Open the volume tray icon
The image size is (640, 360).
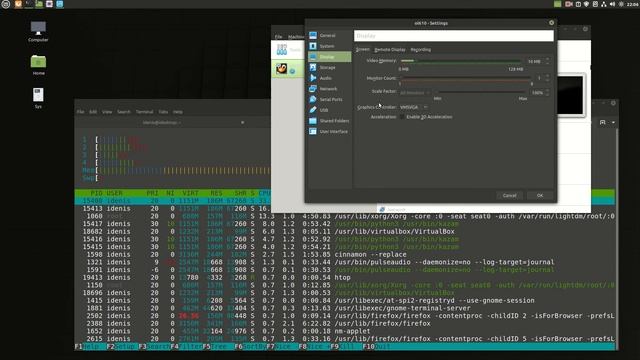[612, 4]
